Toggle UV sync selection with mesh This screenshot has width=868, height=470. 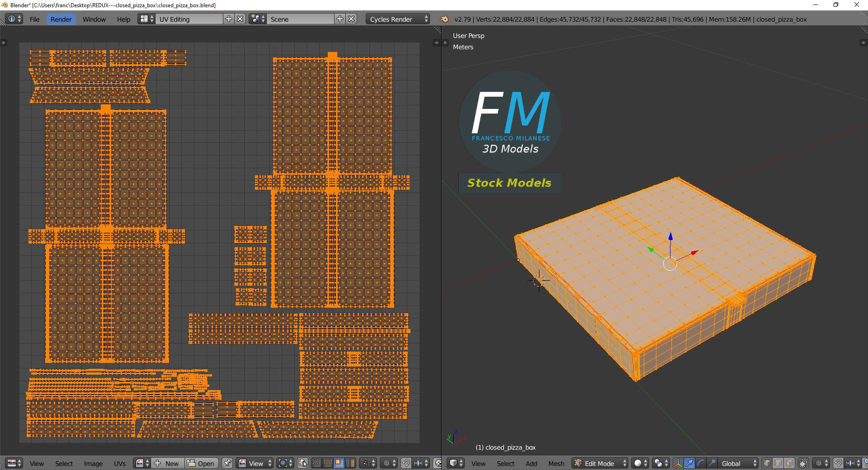pos(302,463)
